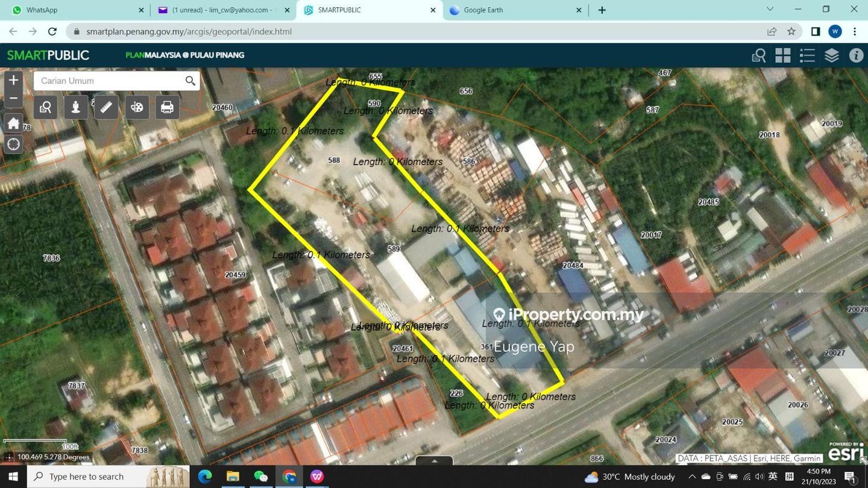The image size is (868, 488).
Task: Open File Explorer from the taskbar
Action: click(x=233, y=477)
